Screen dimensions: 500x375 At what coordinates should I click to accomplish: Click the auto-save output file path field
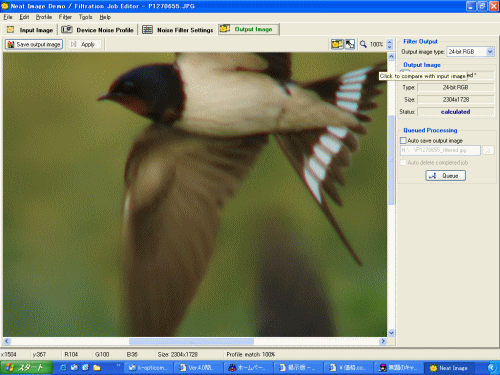point(440,150)
